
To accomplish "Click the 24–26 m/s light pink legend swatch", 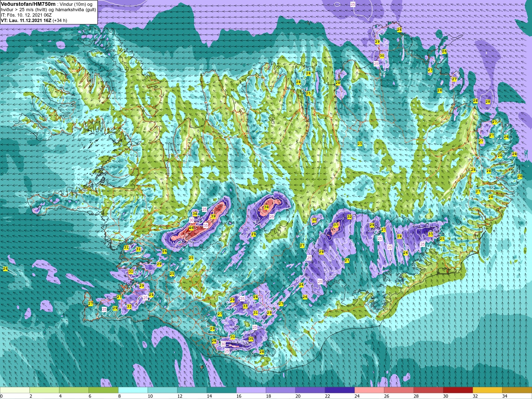I will coord(369,390).
